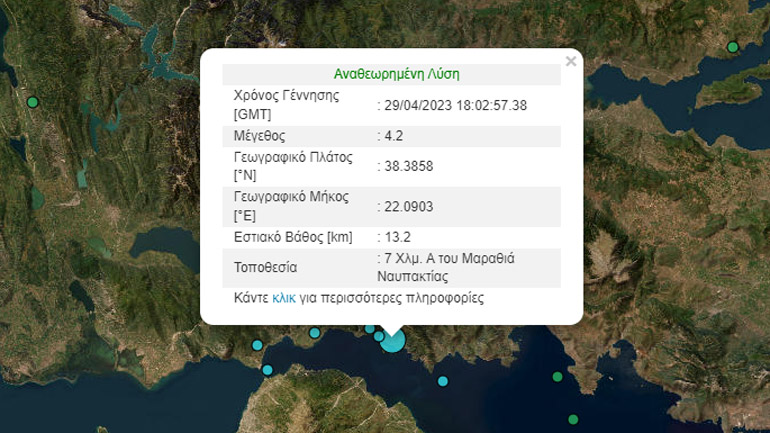Click the 'Εστιακό Βάθος [km]' label
This screenshot has width=770, height=433.
click(293, 237)
